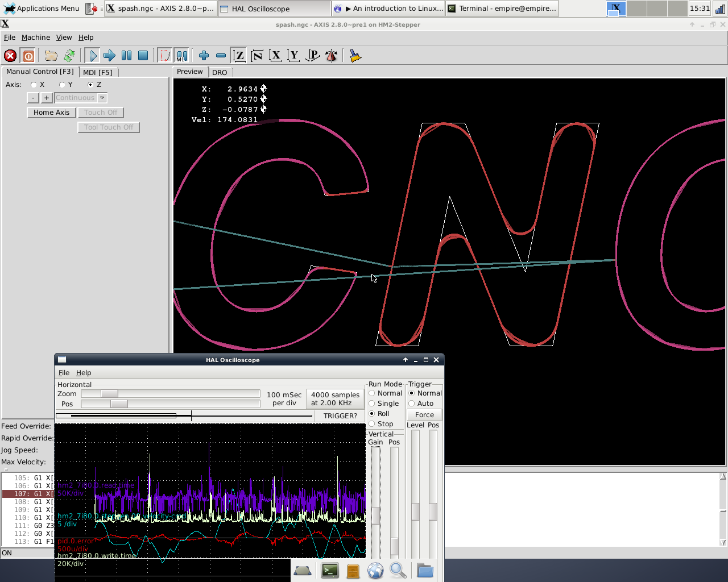728x582 pixels.
Task: Set oscilloscope Run Mode to Stop
Action: pos(372,424)
